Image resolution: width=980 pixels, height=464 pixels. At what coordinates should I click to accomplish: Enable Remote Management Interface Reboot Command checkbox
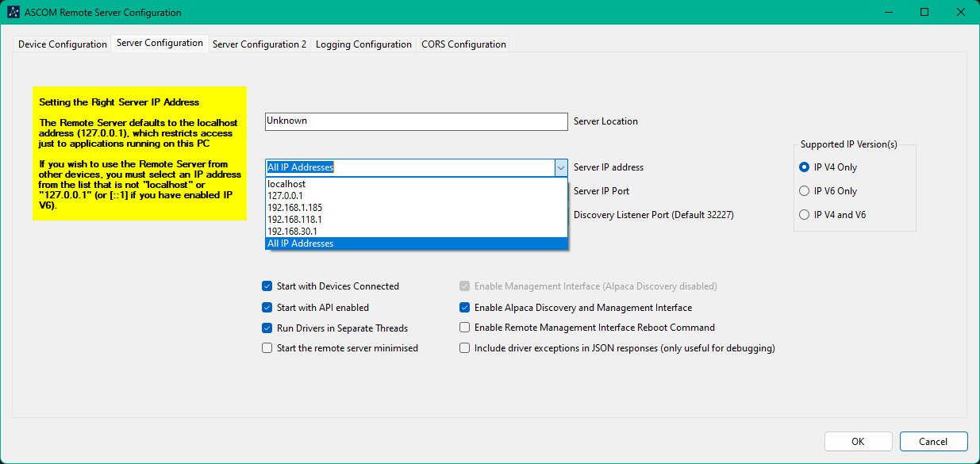click(465, 328)
